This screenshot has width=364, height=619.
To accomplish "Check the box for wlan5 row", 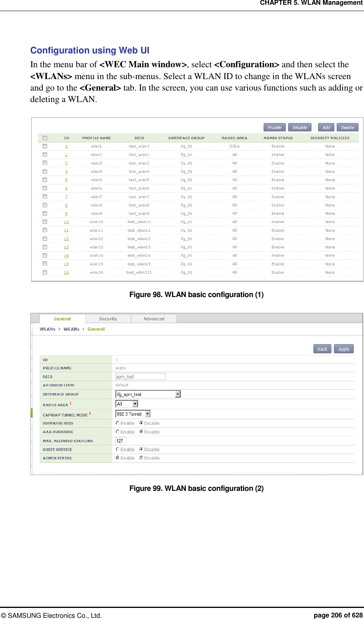I will coord(45,180).
